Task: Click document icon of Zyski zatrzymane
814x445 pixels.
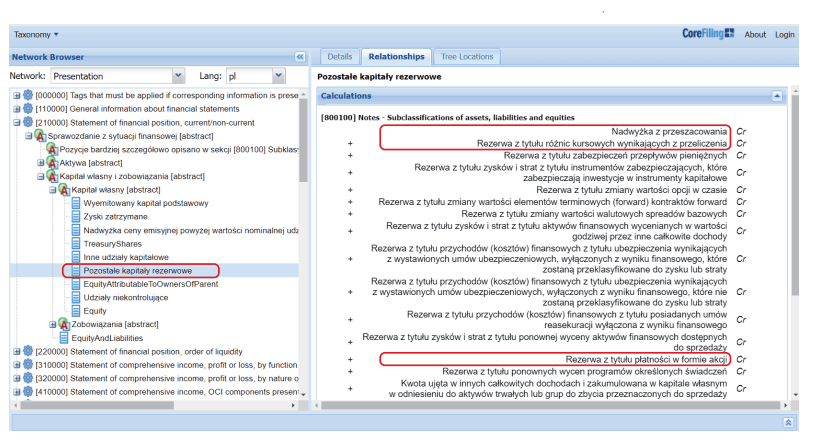Action: [76, 217]
